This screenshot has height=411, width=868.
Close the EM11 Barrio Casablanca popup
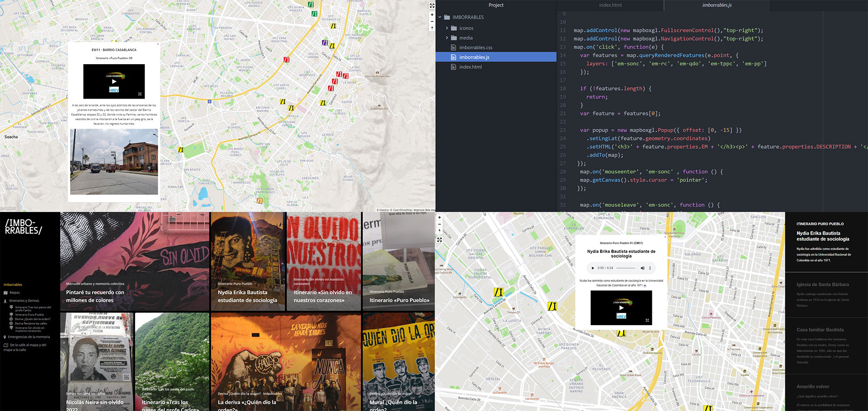[x=158, y=44]
